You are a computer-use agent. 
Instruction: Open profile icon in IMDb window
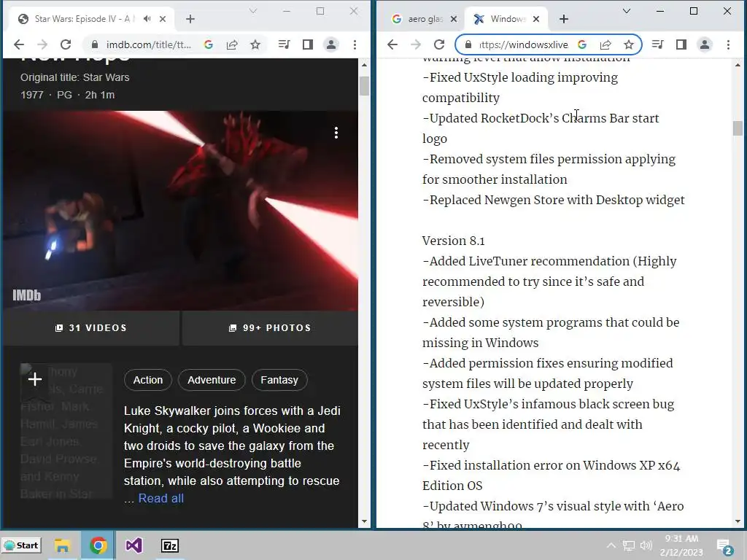tap(331, 44)
